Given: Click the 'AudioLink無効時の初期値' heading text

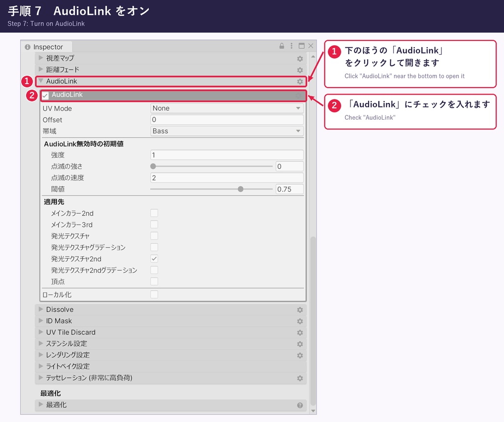Looking at the screenshot, I should (84, 144).
